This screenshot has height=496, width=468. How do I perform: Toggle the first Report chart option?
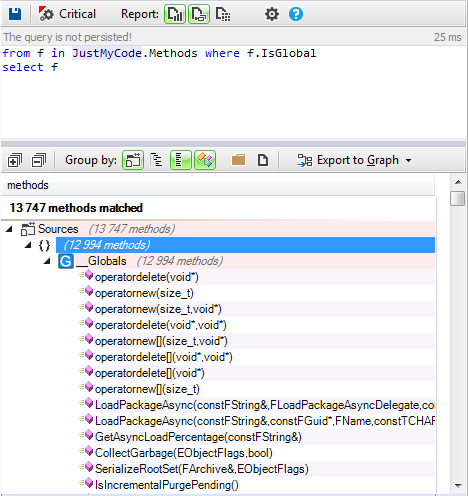175,14
